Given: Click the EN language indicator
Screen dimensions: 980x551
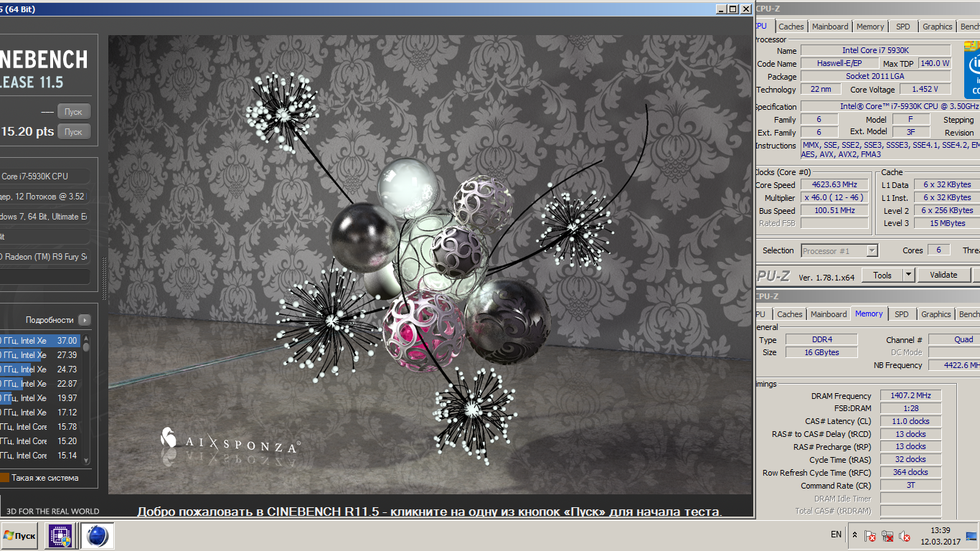Looking at the screenshot, I should pos(836,534).
